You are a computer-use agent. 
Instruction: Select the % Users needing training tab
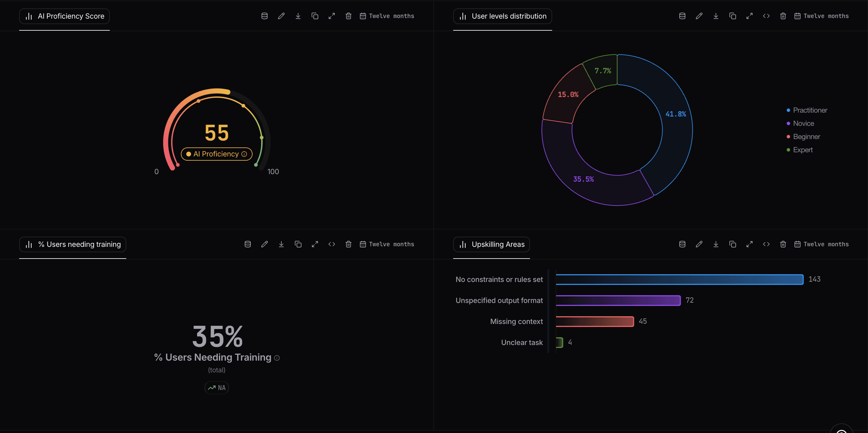tap(73, 244)
